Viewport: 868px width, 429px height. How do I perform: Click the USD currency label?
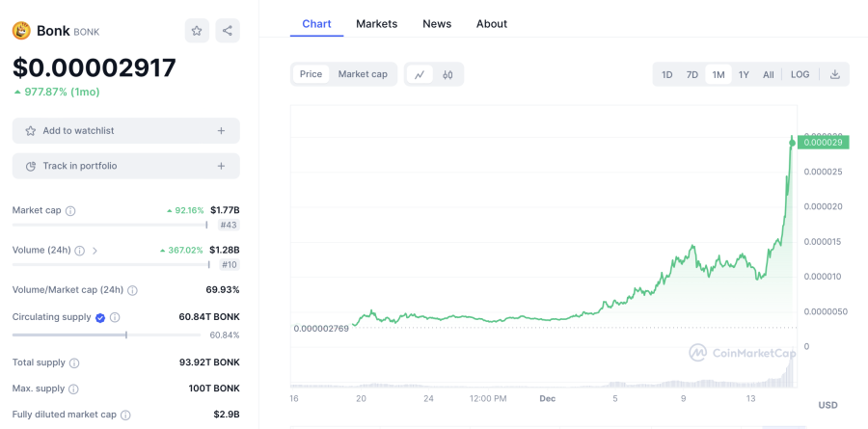828,405
